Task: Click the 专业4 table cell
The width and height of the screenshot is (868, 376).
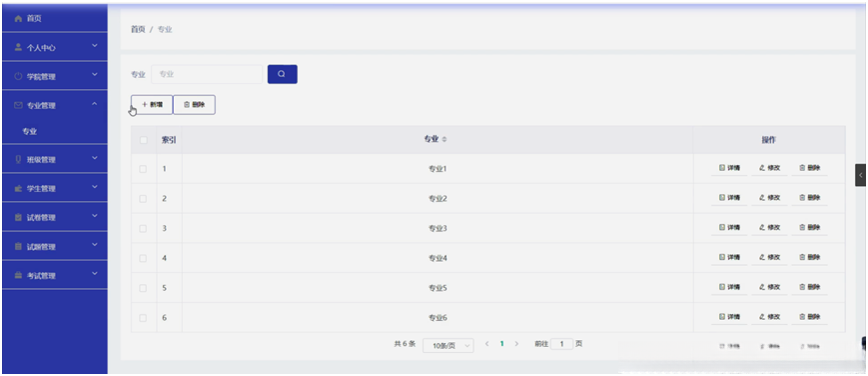Action: coord(437,258)
